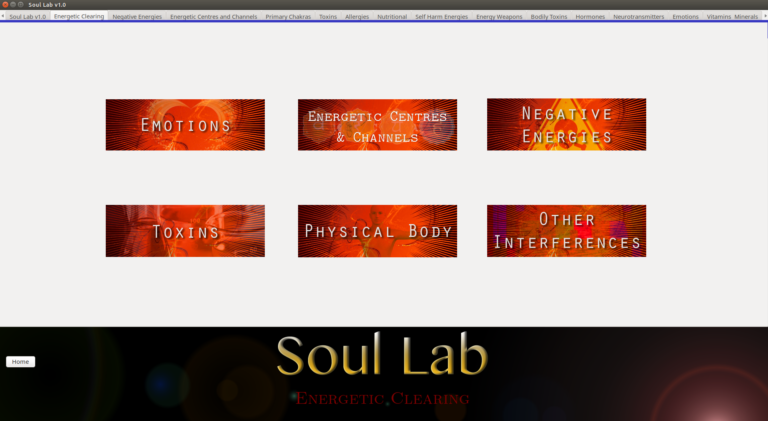Open Energetic Centres & Channels banner

pyautogui.click(x=377, y=125)
